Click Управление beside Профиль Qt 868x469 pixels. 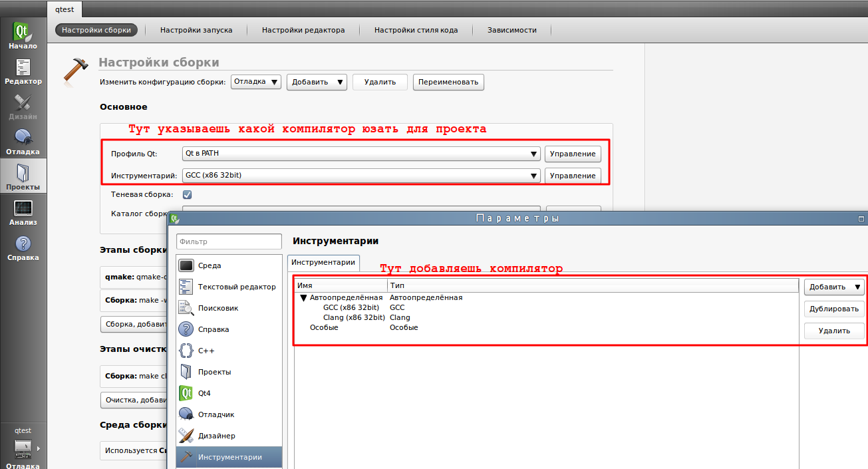coord(573,154)
